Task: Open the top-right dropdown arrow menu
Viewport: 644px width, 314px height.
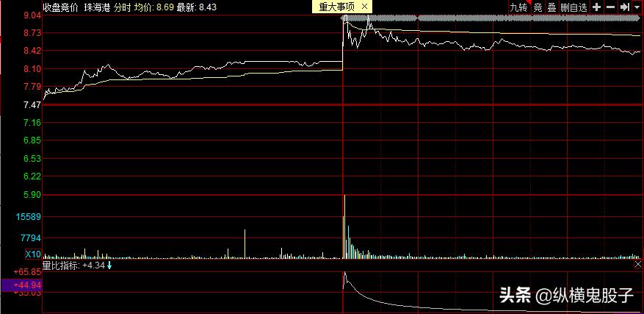Action: point(637,7)
